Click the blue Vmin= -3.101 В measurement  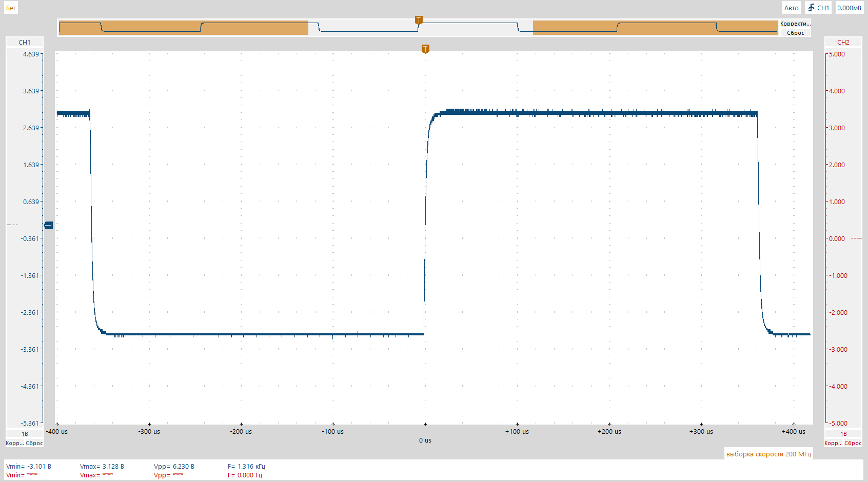(29, 466)
